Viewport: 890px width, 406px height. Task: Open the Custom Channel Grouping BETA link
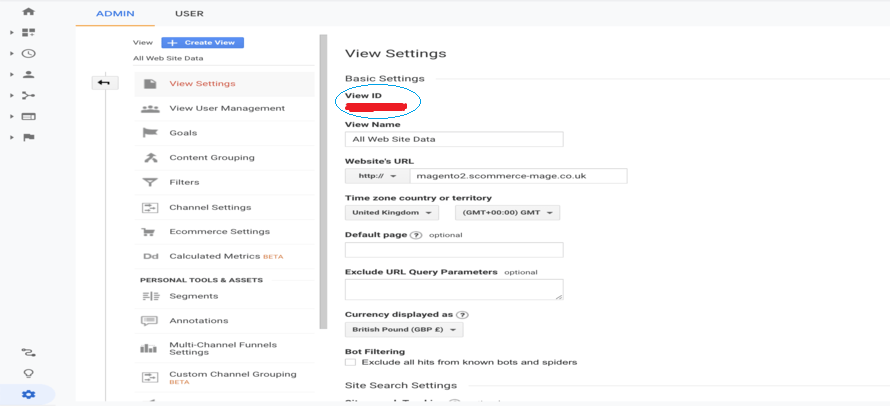233,378
